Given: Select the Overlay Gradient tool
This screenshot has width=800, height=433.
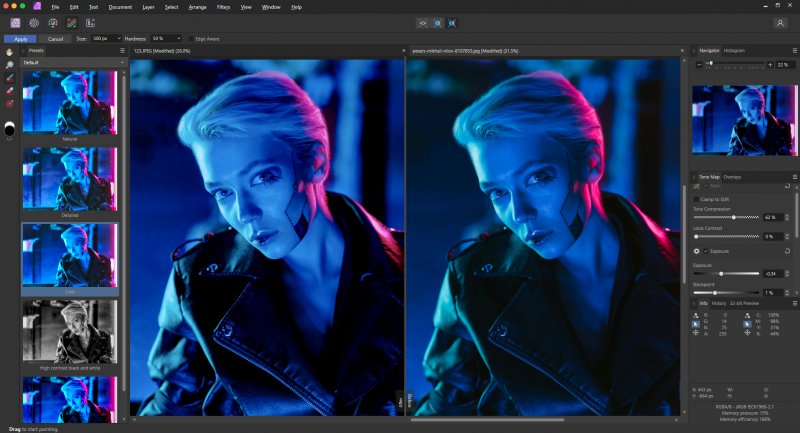Looking at the screenshot, I should pyautogui.click(x=9, y=104).
